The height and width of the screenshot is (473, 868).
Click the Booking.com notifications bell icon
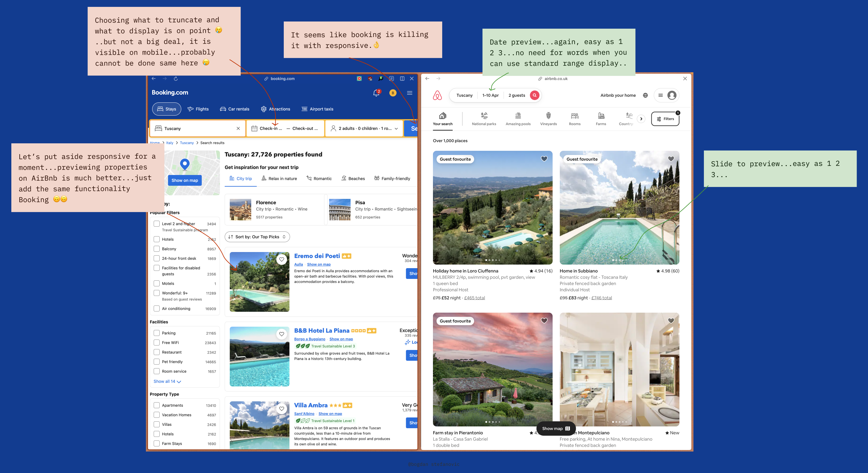coord(376,93)
